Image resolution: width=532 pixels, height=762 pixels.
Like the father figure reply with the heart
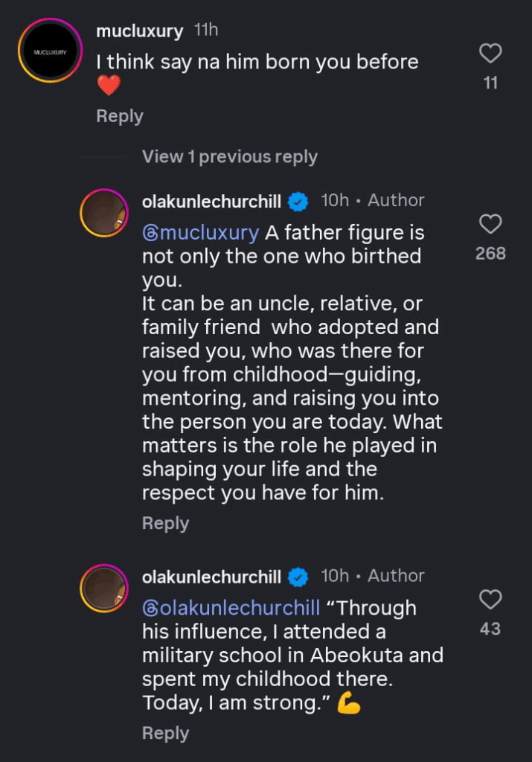pos(490,223)
